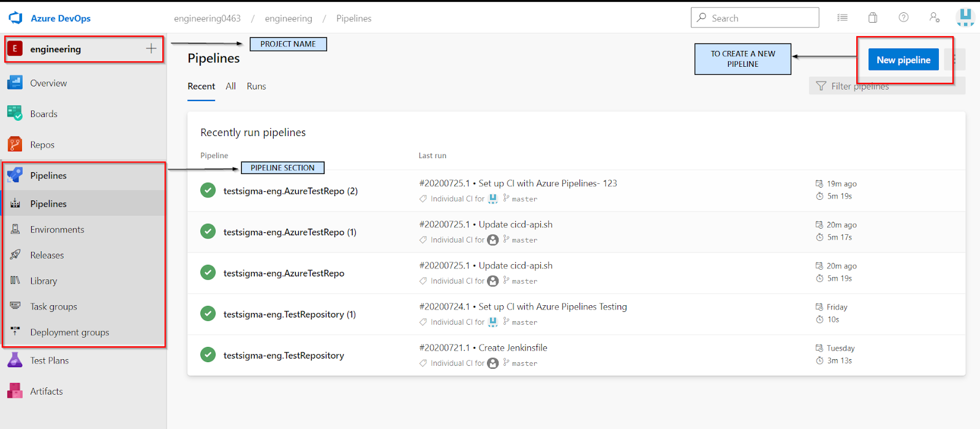Click the Tuesday run date
Image resolution: width=980 pixels, height=429 pixels.
[x=840, y=348]
